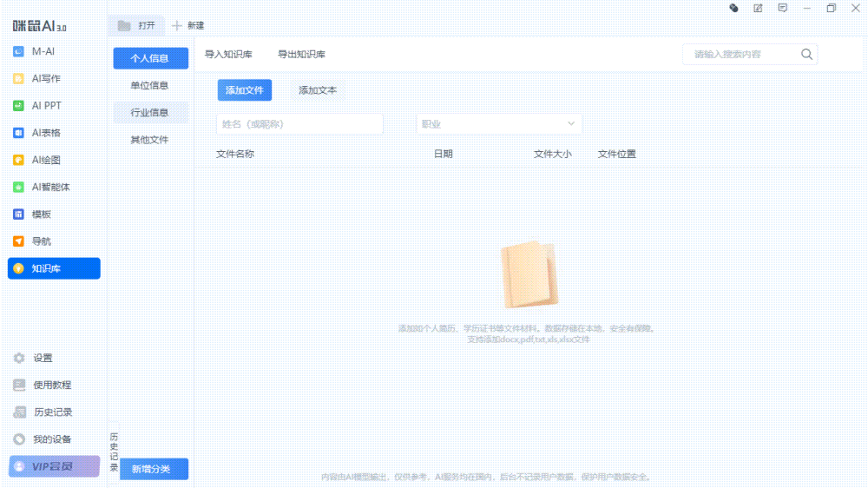Open the feedback message icon in title bar

pyautogui.click(x=783, y=8)
